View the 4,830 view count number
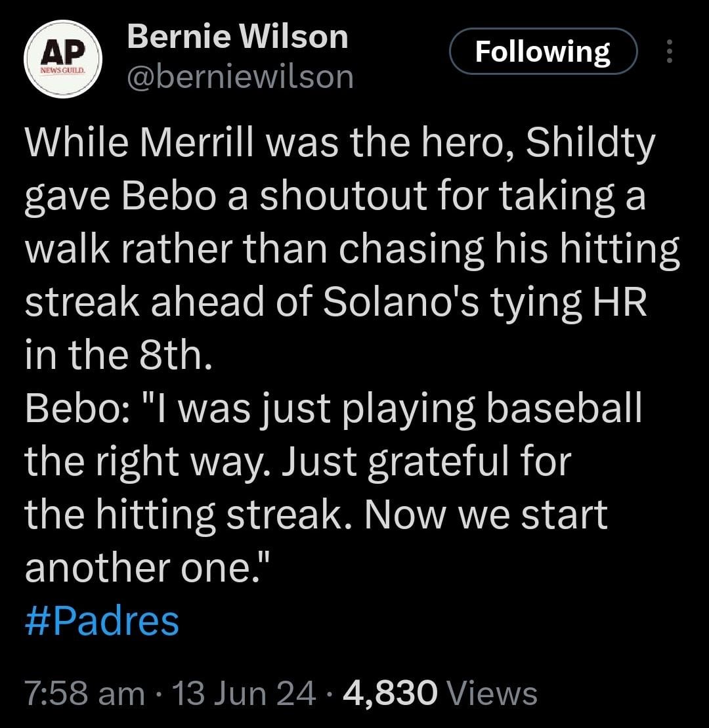 click(x=390, y=693)
